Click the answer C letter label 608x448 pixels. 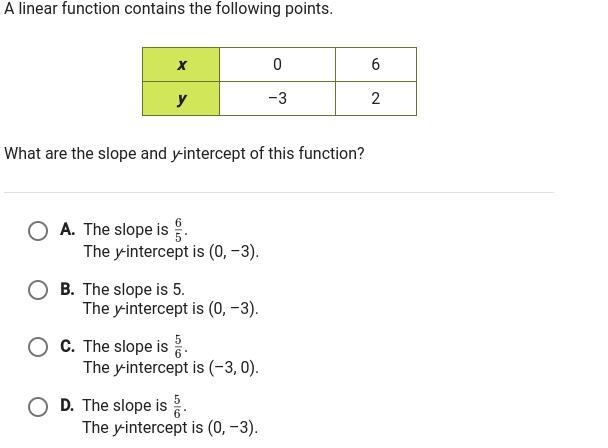pyautogui.click(x=67, y=346)
